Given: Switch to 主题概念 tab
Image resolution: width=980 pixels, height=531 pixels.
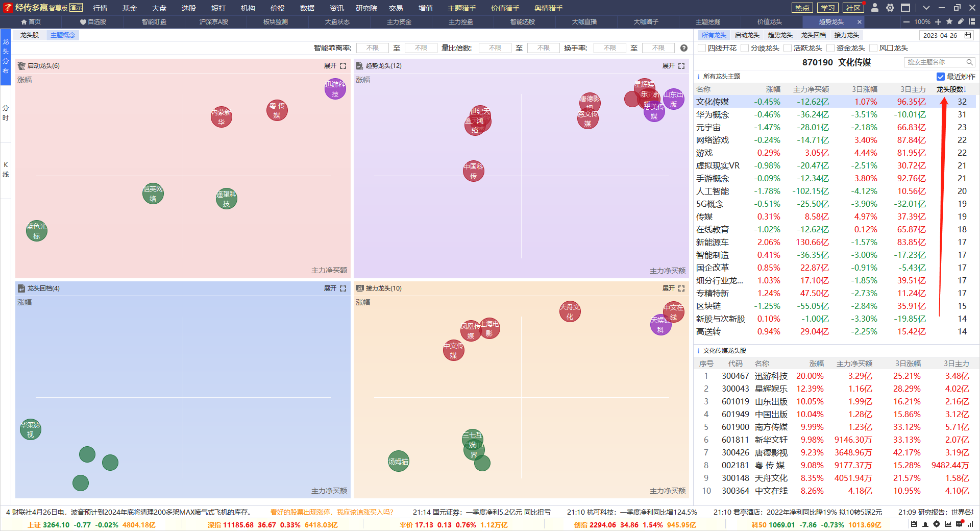Looking at the screenshot, I should pyautogui.click(x=63, y=35).
